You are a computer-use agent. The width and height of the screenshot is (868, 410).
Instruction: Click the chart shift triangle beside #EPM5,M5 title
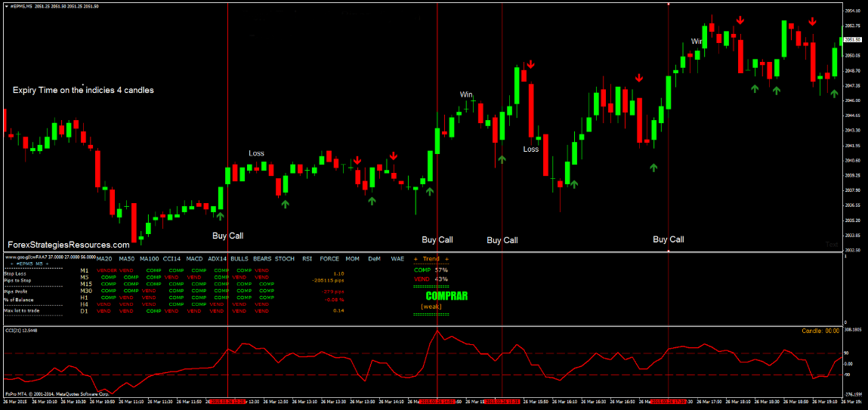tap(7, 5)
